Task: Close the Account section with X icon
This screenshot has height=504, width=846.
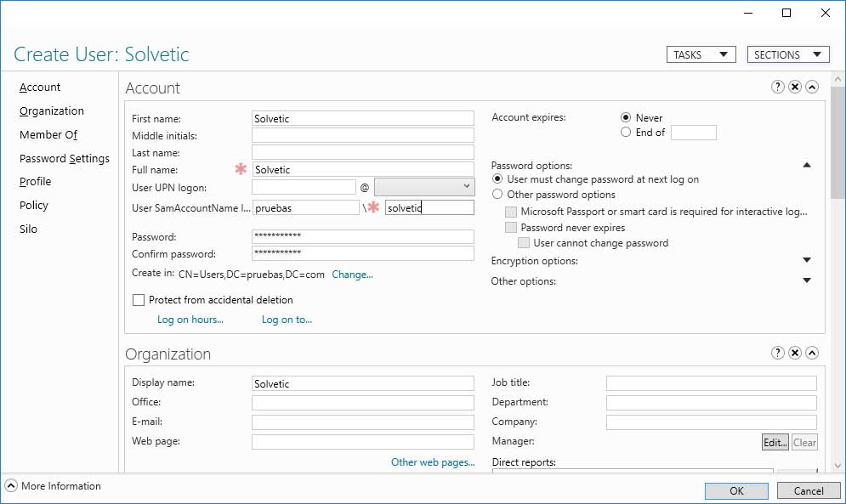Action: coord(794,87)
